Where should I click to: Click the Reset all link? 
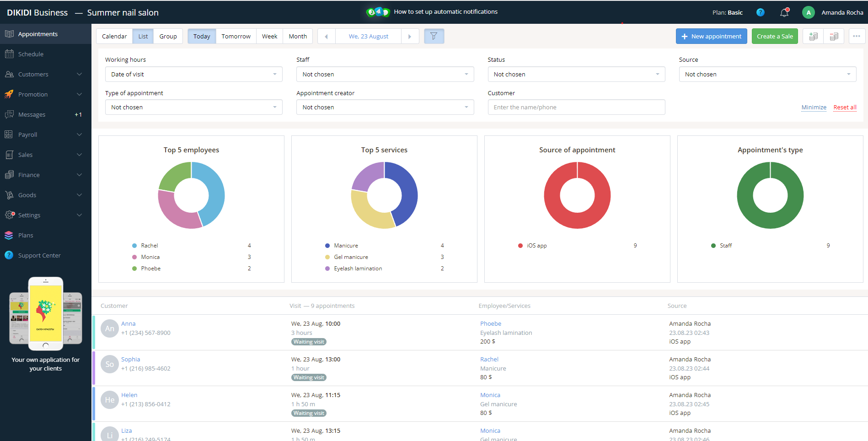point(845,107)
